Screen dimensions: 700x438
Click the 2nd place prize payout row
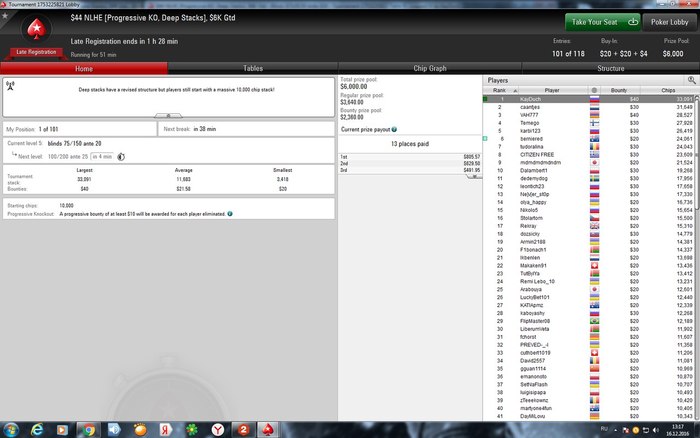(x=410, y=163)
